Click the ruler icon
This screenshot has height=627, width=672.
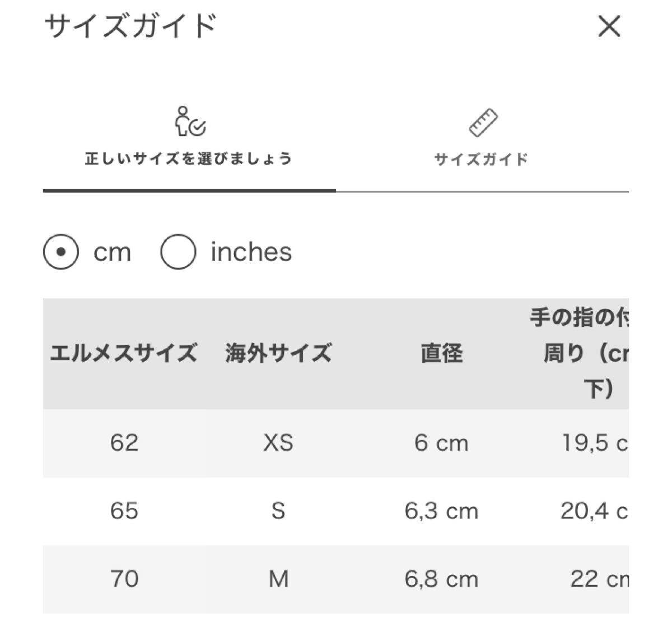[483, 123]
